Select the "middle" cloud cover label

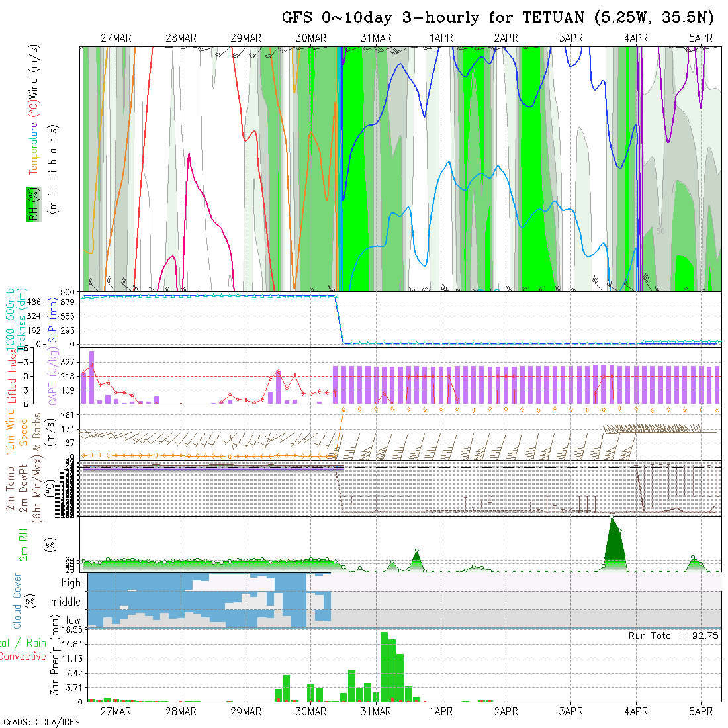tap(66, 602)
